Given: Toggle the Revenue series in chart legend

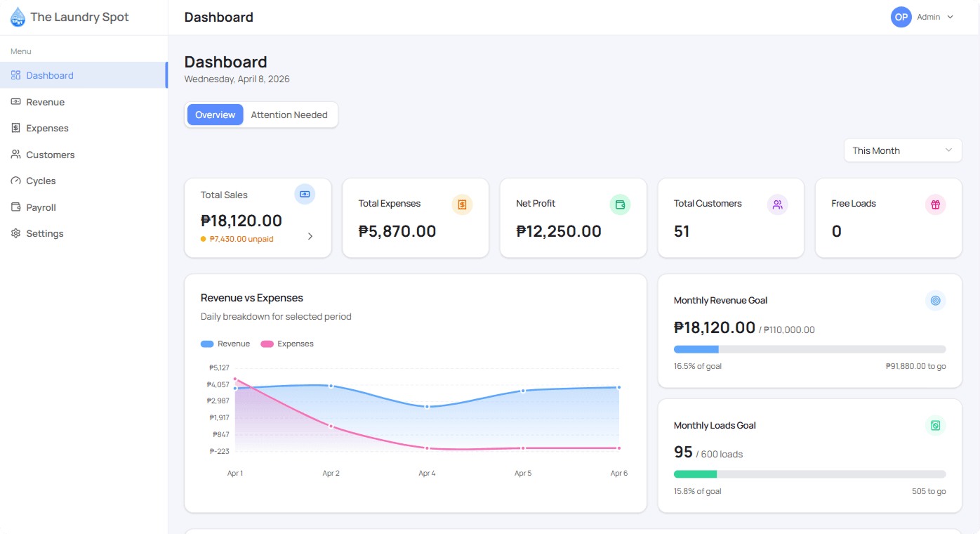Looking at the screenshot, I should pyautogui.click(x=225, y=344).
